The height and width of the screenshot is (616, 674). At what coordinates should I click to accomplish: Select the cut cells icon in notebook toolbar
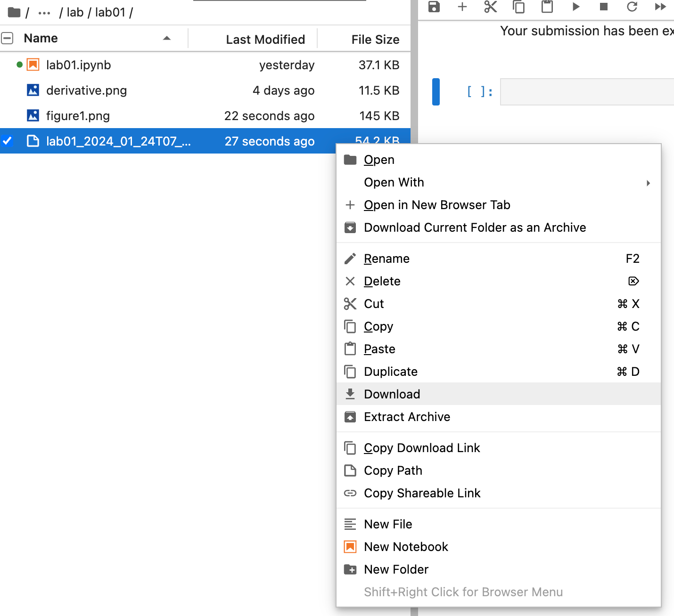[x=490, y=7]
